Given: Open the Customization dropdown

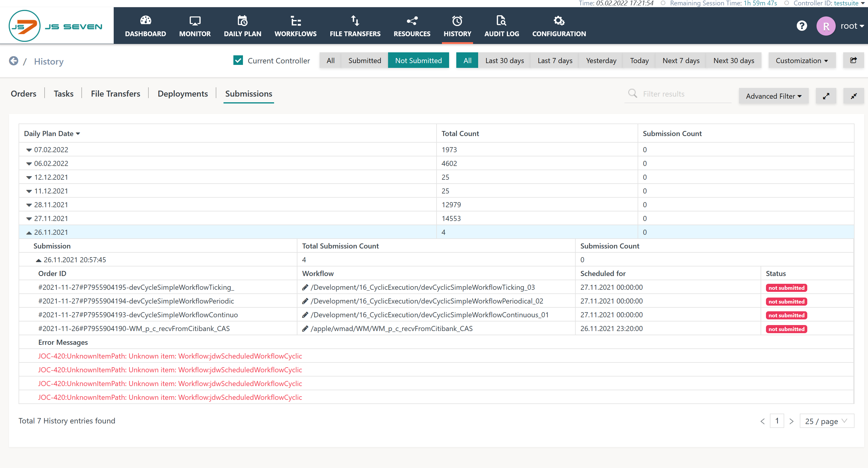Looking at the screenshot, I should point(802,61).
